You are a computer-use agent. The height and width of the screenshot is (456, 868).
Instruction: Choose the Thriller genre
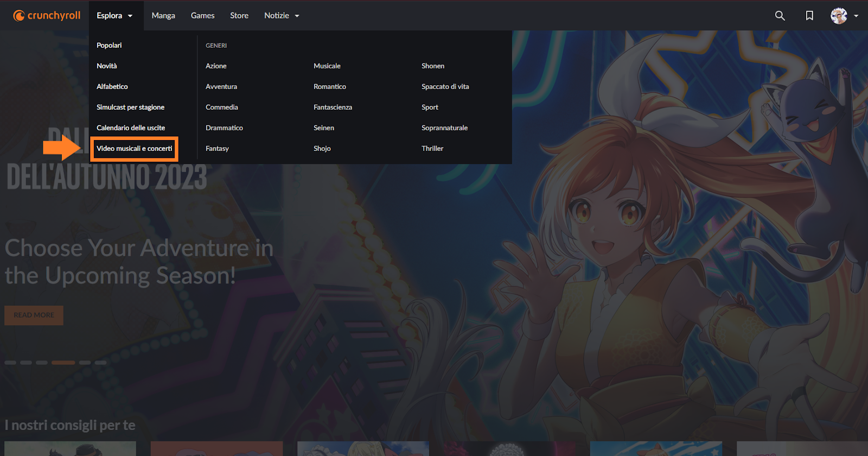(x=432, y=148)
